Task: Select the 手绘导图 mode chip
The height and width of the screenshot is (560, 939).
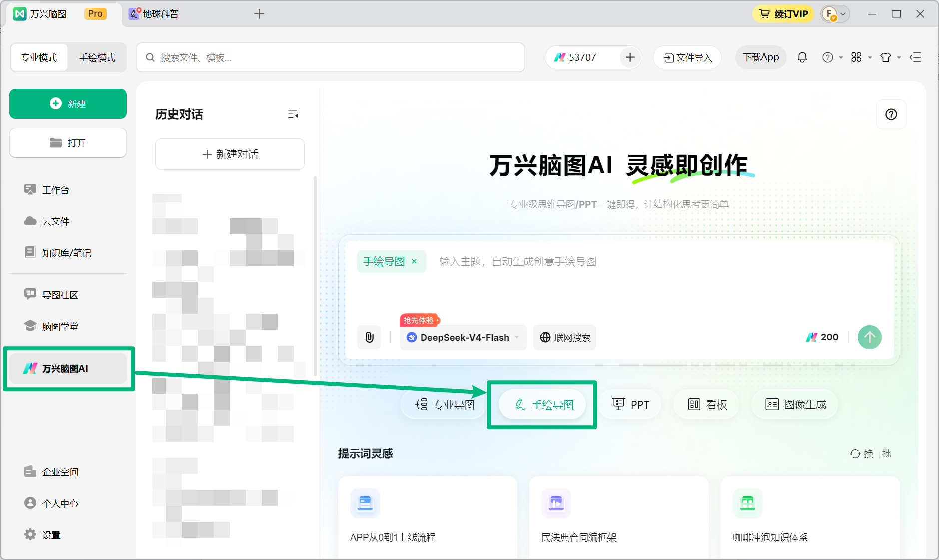Action: [542, 405]
